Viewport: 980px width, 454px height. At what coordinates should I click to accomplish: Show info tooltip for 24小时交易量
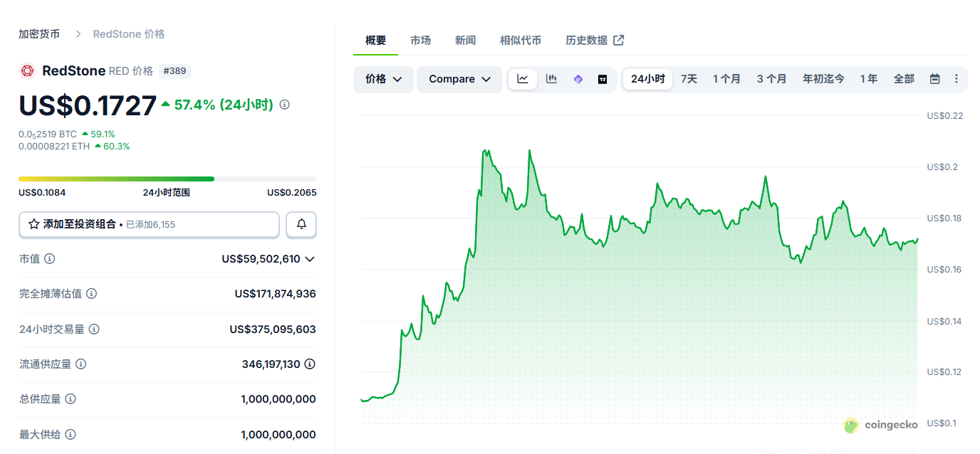(x=94, y=329)
